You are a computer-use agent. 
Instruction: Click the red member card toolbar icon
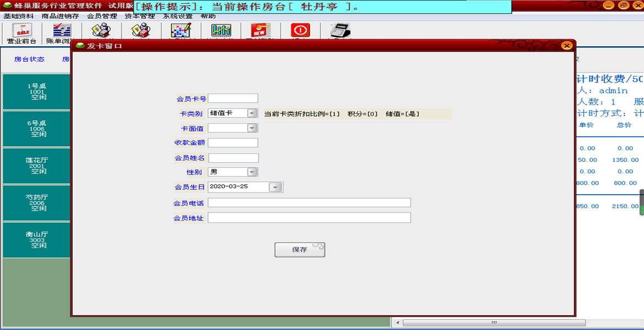(141, 30)
